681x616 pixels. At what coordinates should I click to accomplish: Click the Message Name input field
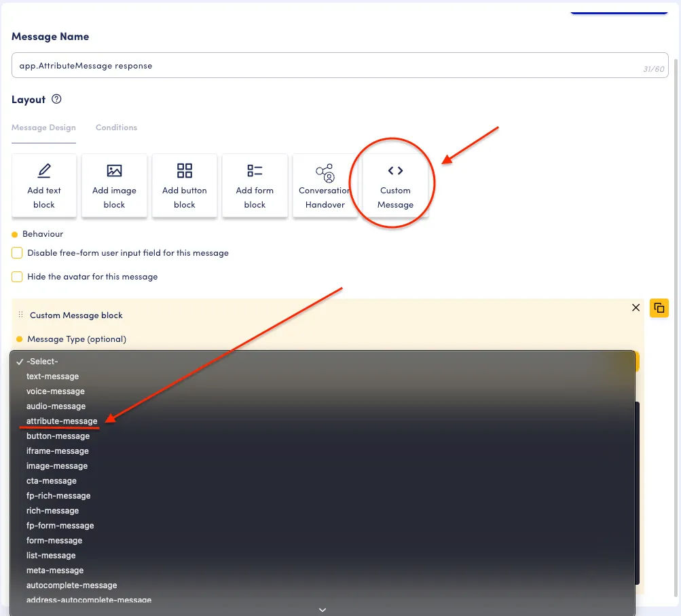[339, 65]
